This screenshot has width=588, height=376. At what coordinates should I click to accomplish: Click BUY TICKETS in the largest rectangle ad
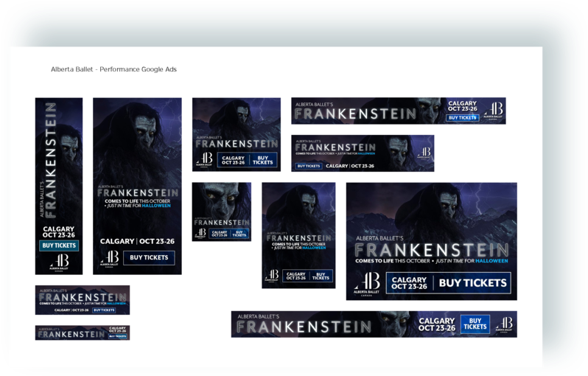click(x=472, y=283)
